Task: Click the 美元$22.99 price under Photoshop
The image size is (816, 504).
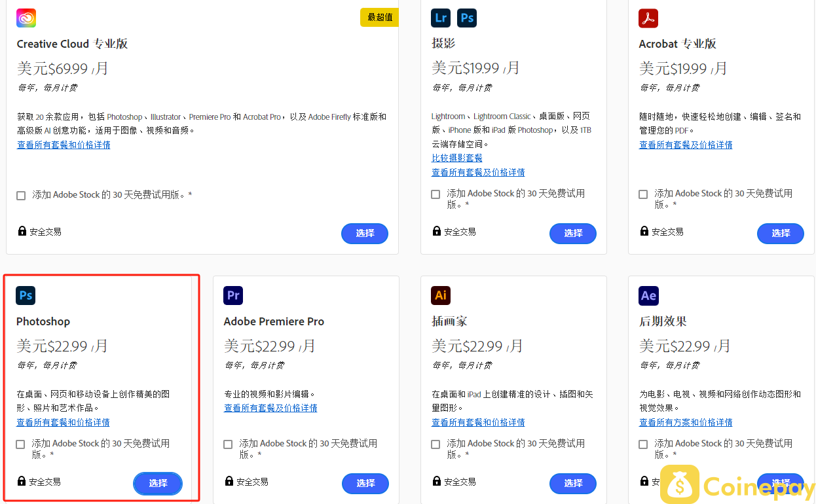Action: pos(62,346)
